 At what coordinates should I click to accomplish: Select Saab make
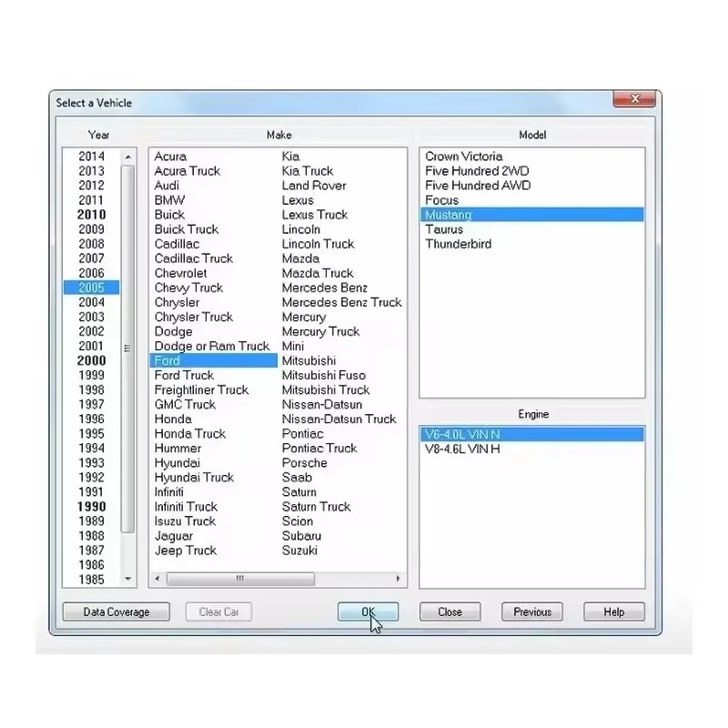pyautogui.click(x=297, y=477)
